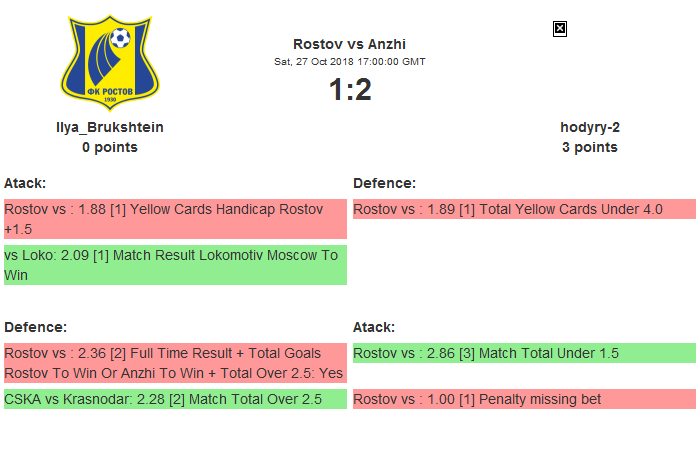Click the FC Rostov club logo

click(110, 62)
